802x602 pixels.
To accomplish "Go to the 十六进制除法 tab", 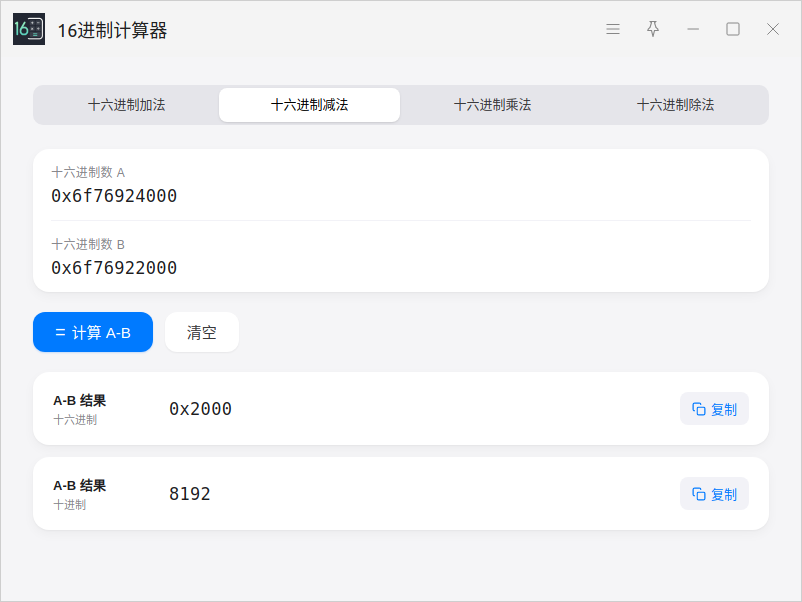I will point(675,105).
